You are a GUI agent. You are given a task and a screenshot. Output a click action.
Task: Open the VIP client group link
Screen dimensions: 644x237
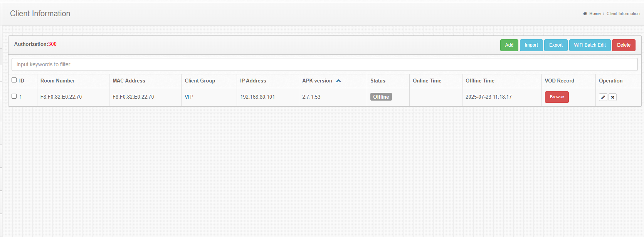[188, 97]
